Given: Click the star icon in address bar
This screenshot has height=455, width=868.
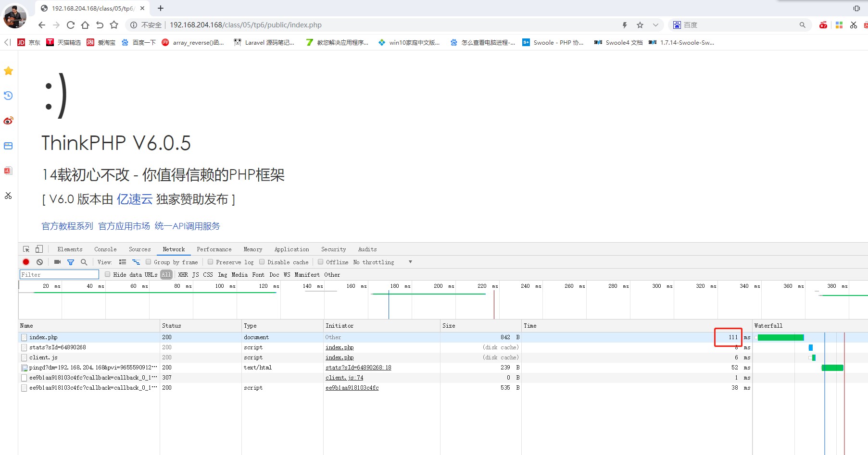Looking at the screenshot, I should (640, 25).
